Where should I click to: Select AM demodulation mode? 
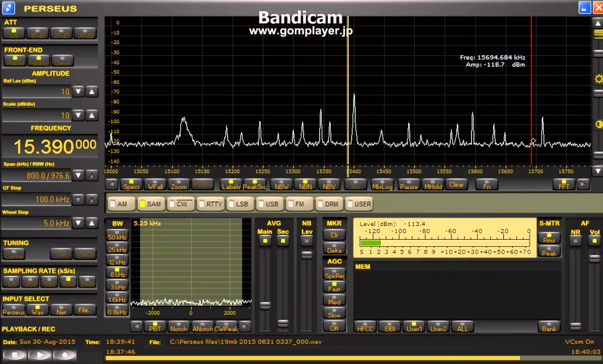(x=121, y=204)
